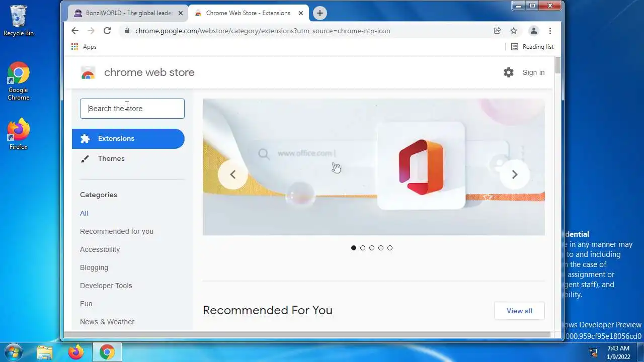Show previous carousel banner slide

[232, 174]
